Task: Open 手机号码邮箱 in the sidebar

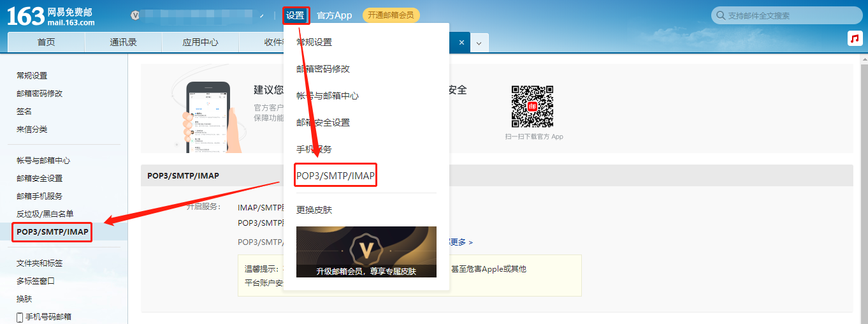Action: 48,316
